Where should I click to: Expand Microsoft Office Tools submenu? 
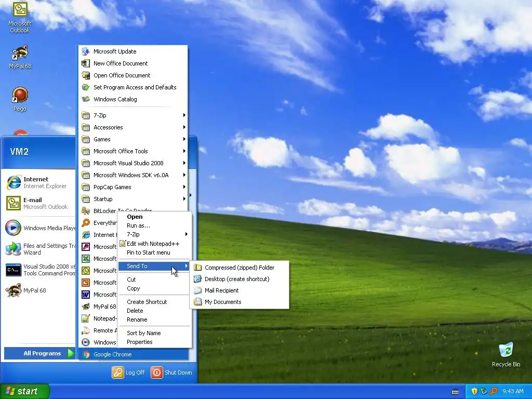pyautogui.click(x=133, y=151)
